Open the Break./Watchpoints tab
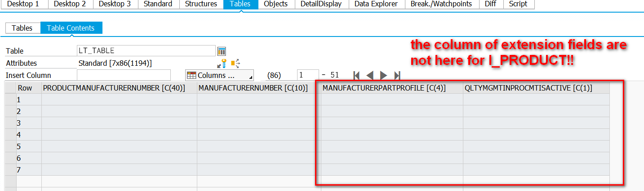 (x=441, y=4)
